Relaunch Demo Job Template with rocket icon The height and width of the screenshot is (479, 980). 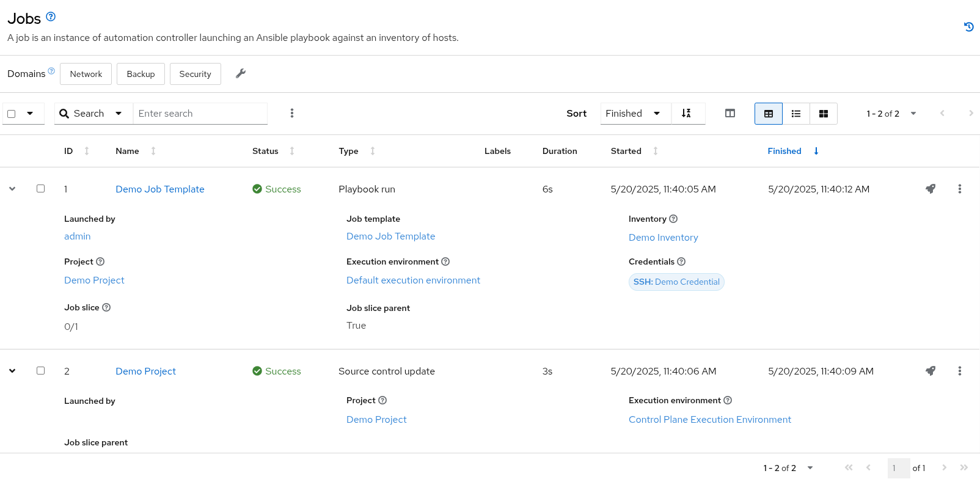[930, 189]
